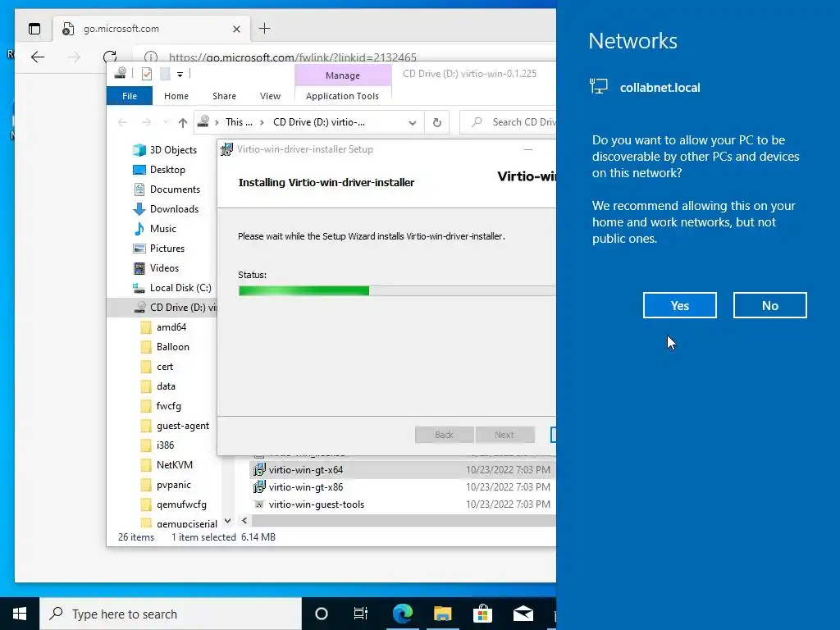Open File Explorer from the taskbar
This screenshot has width=840, height=630.
[x=442, y=614]
